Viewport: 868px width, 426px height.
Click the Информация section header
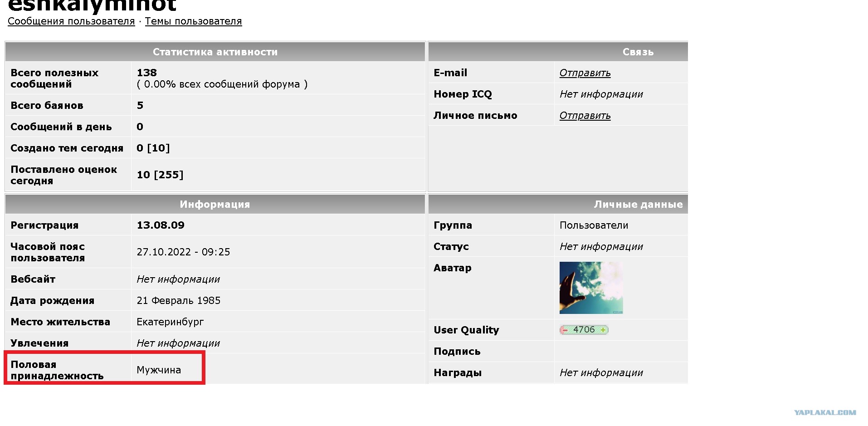215,204
